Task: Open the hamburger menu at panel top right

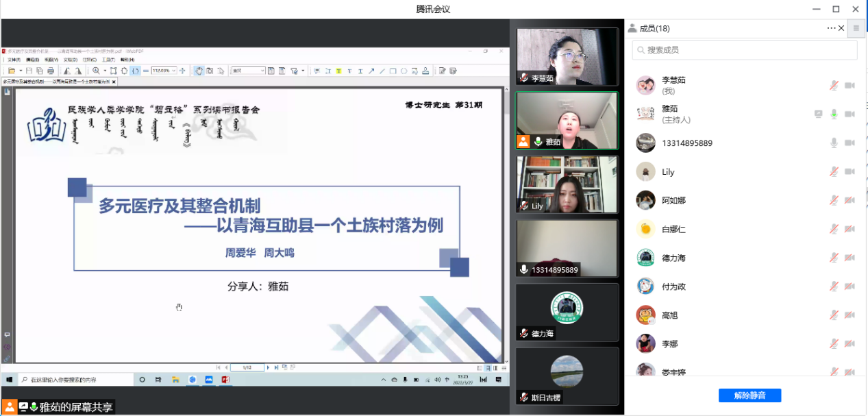Action: (x=856, y=28)
